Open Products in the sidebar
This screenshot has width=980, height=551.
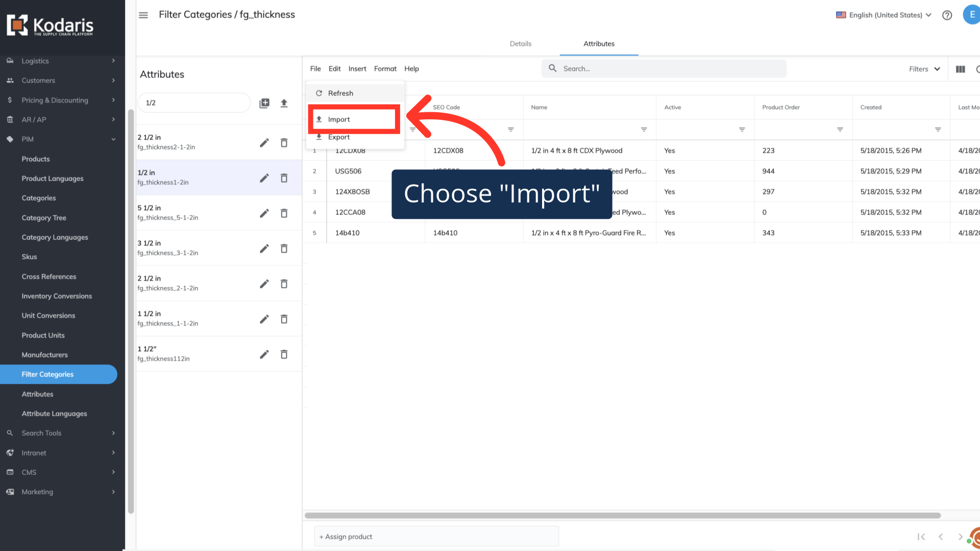tap(36, 159)
